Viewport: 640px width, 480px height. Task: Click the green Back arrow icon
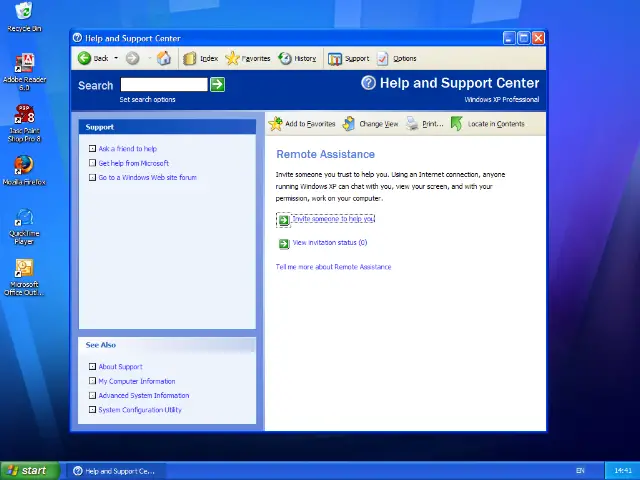[x=84, y=58]
